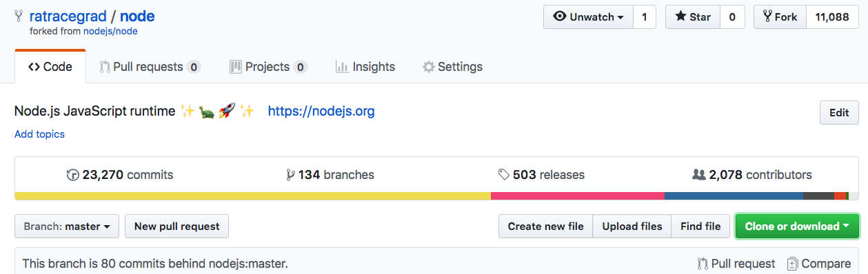
Task: Click the Settings gear icon
Action: (x=428, y=67)
